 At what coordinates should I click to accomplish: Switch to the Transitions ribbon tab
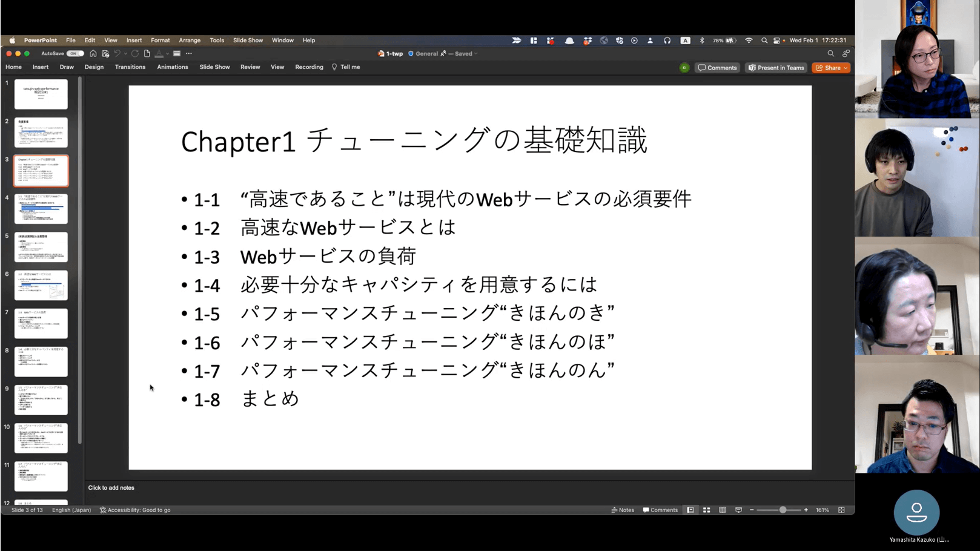pyautogui.click(x=130, y=67)
